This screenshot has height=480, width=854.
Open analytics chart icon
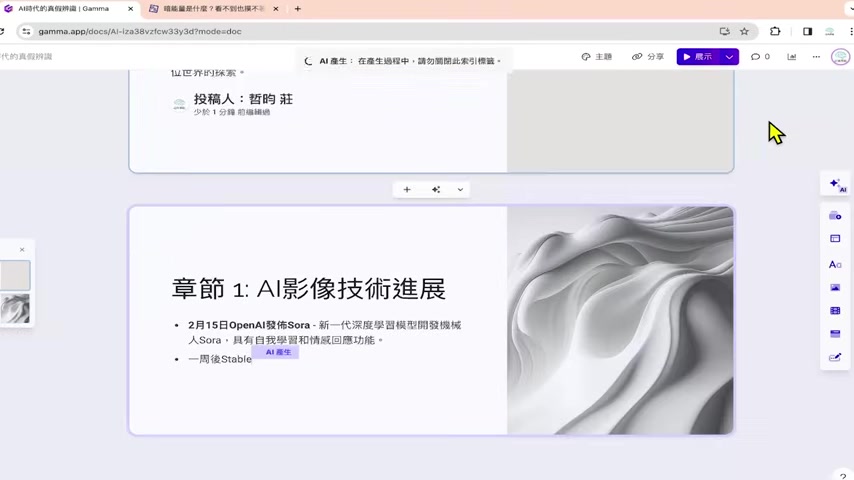coord(792,57)
